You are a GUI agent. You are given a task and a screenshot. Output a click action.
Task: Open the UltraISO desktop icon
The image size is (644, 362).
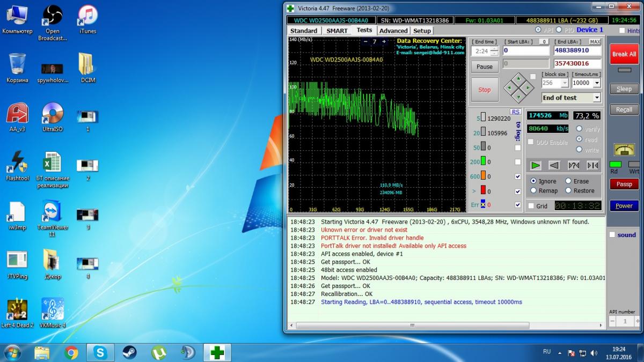pyautogui.click(x=53, y=118)
